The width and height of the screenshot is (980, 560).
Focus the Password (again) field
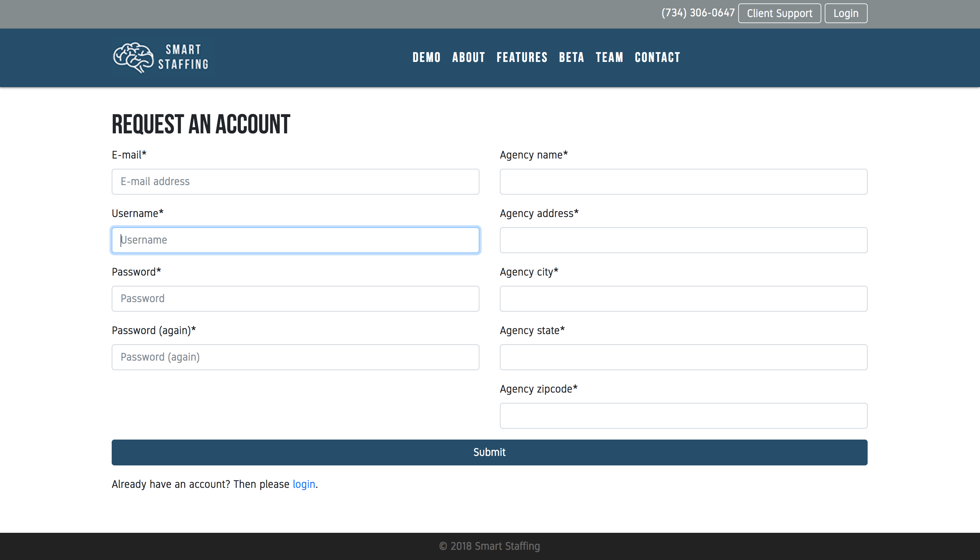point(295,357)
